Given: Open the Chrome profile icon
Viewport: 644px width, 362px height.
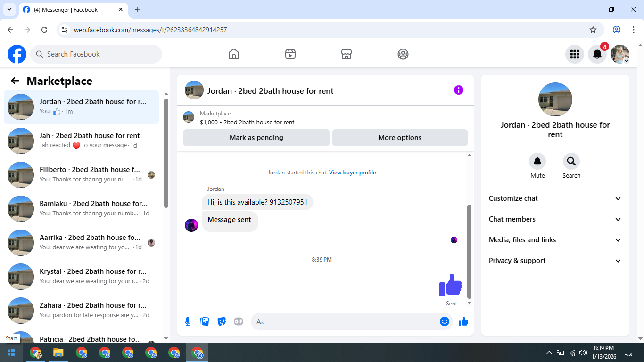Looking at the screenshot, I should click(x=617, y=30).
